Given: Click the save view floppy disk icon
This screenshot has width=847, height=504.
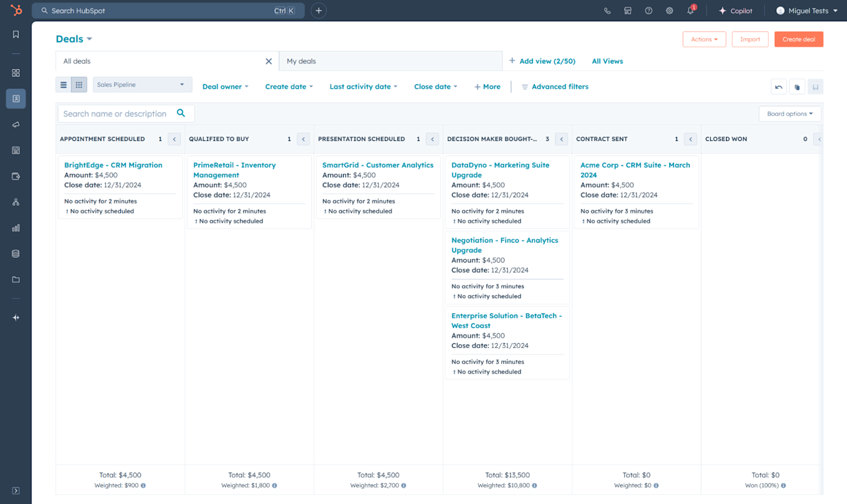Looking at the screenshot, I should click(816, 87).
